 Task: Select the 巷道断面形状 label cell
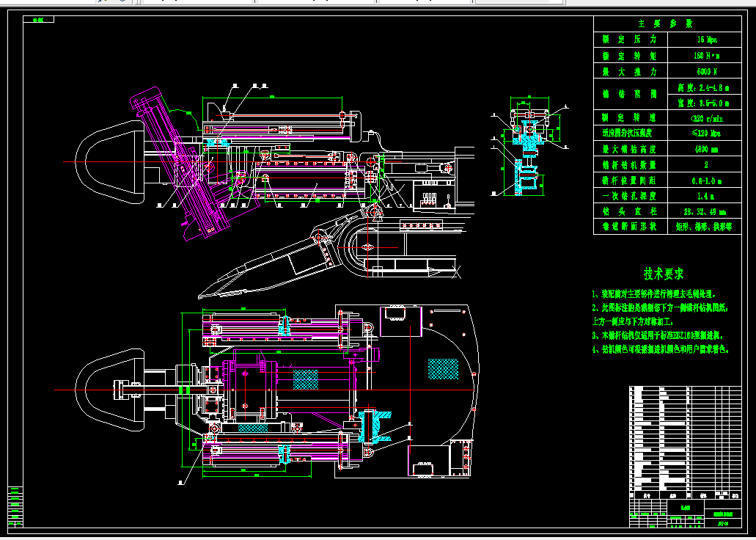pos(630,226)
